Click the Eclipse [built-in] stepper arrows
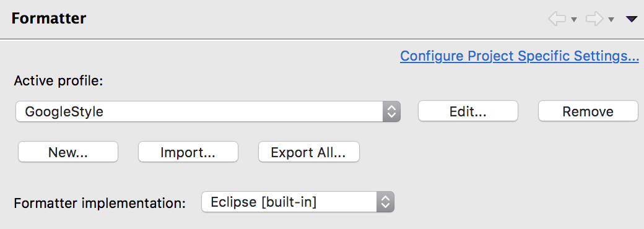Screen dimensions: 644x229 [385, 202]
